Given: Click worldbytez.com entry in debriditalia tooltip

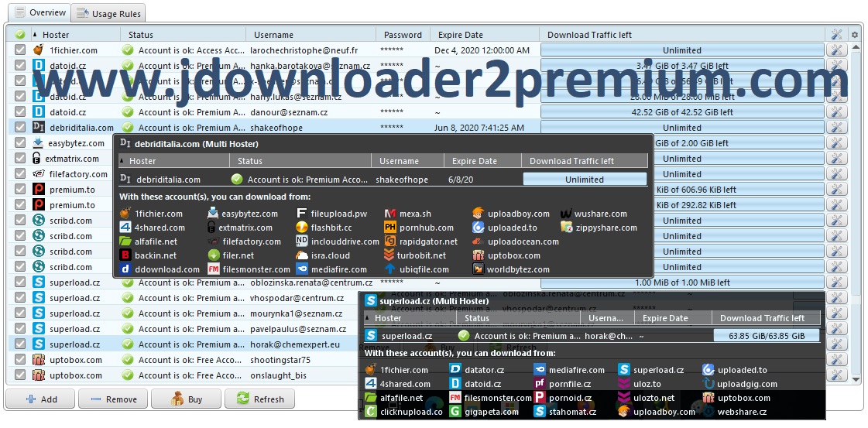Looking at the screenshot, I should tap(511, 269).
